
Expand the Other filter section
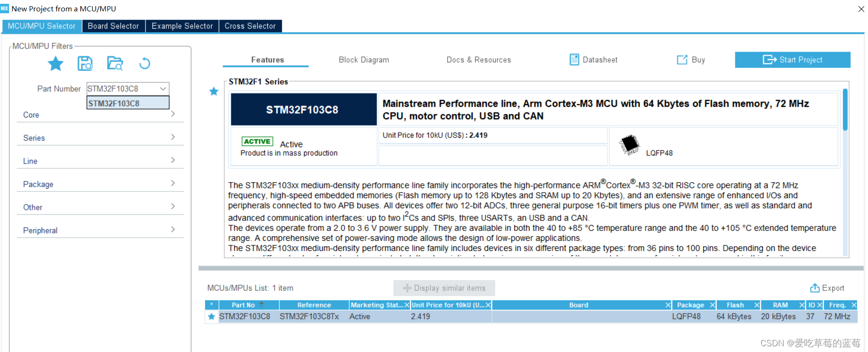100,207
